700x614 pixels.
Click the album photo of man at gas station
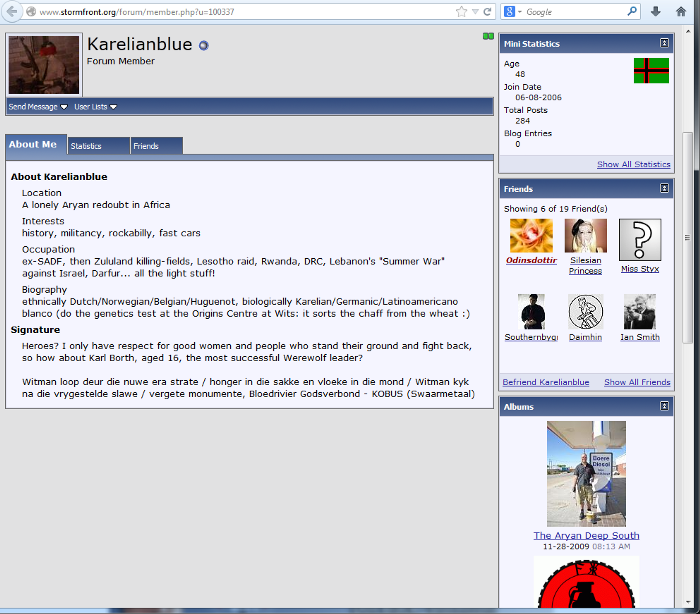click(586, 474)
